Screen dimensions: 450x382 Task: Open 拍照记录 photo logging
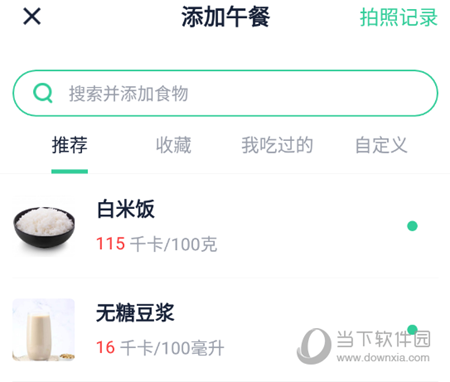(398, 17)
